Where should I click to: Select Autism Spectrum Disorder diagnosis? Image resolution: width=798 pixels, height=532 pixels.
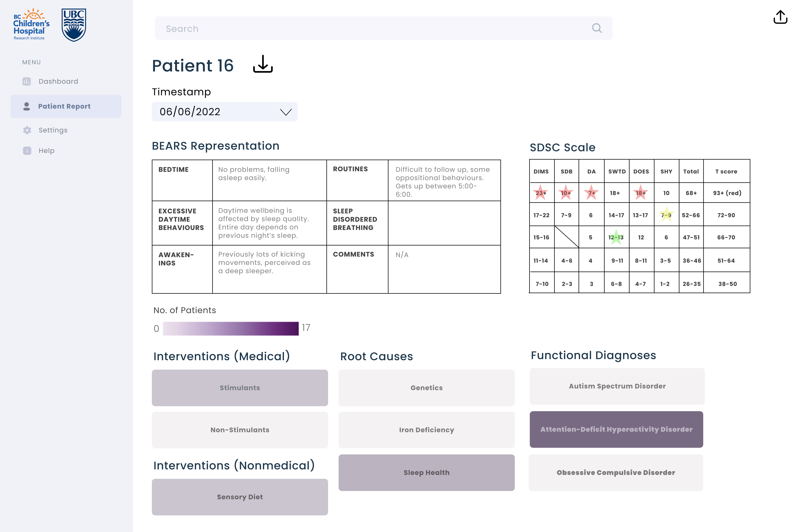click(617, 386)
